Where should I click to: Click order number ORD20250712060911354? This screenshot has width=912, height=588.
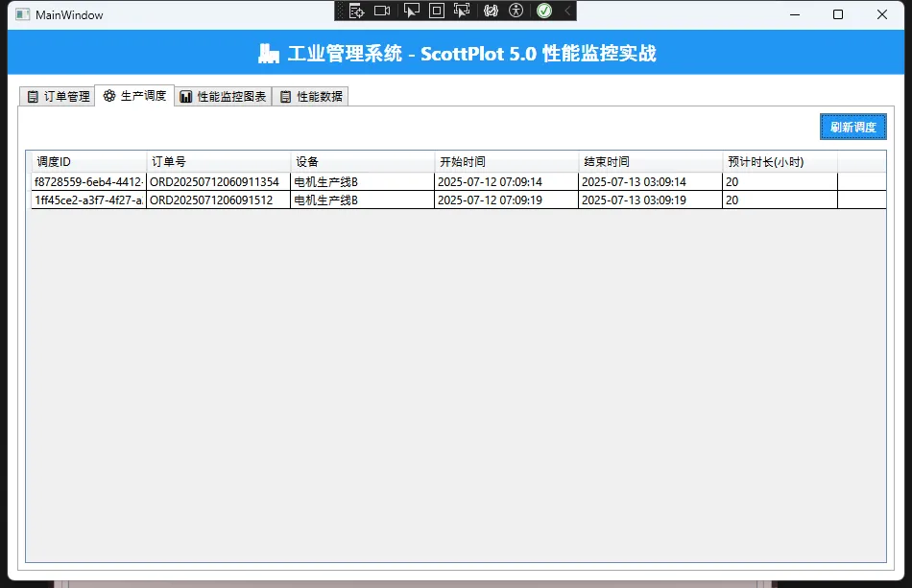click(x=219, y=182)
